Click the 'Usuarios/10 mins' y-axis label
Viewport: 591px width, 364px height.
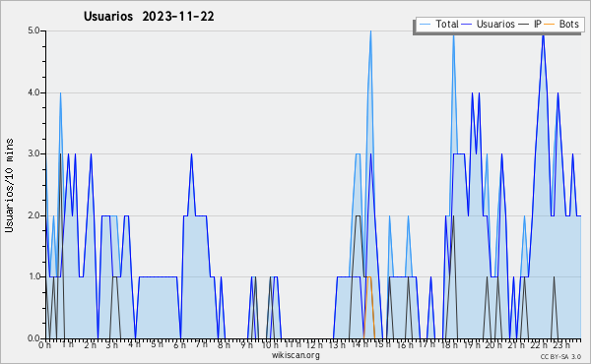(x=9, y=185)
